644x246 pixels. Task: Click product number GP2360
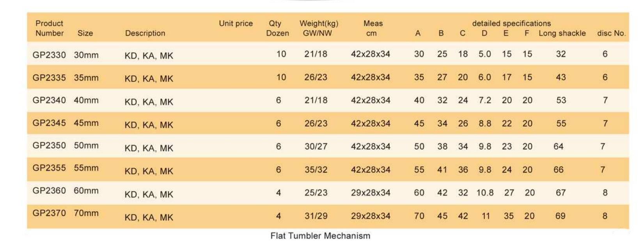(49, 191)
